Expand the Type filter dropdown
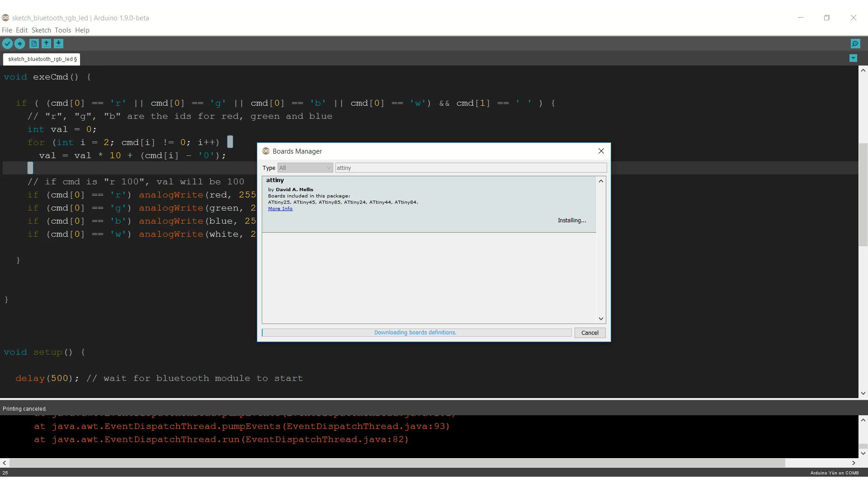 pyautogui.click(x=305, y=168)
